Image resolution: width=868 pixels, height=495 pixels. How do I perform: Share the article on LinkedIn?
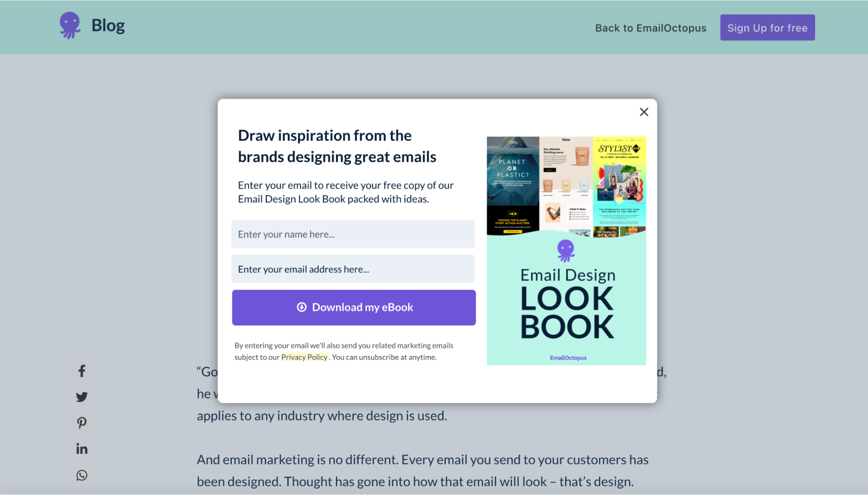click(82, 449)
